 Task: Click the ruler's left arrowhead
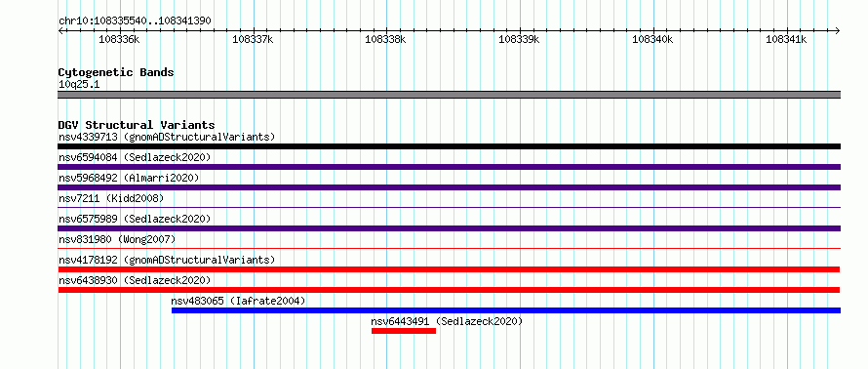pyautogui.click(x=60, y=30)
